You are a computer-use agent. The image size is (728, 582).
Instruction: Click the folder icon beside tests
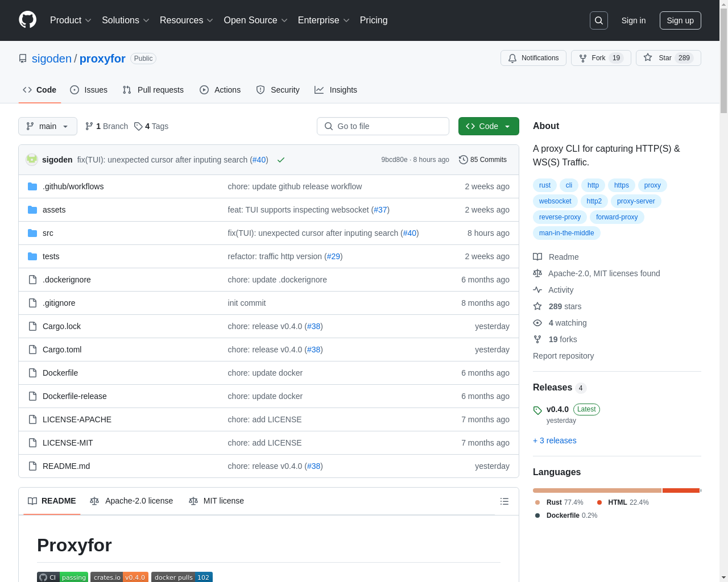(32, 256)
